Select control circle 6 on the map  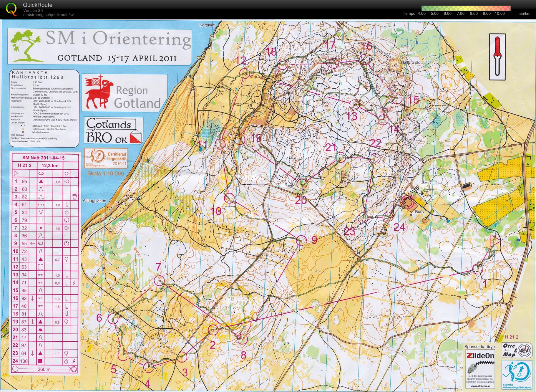(x=113, y=319)
